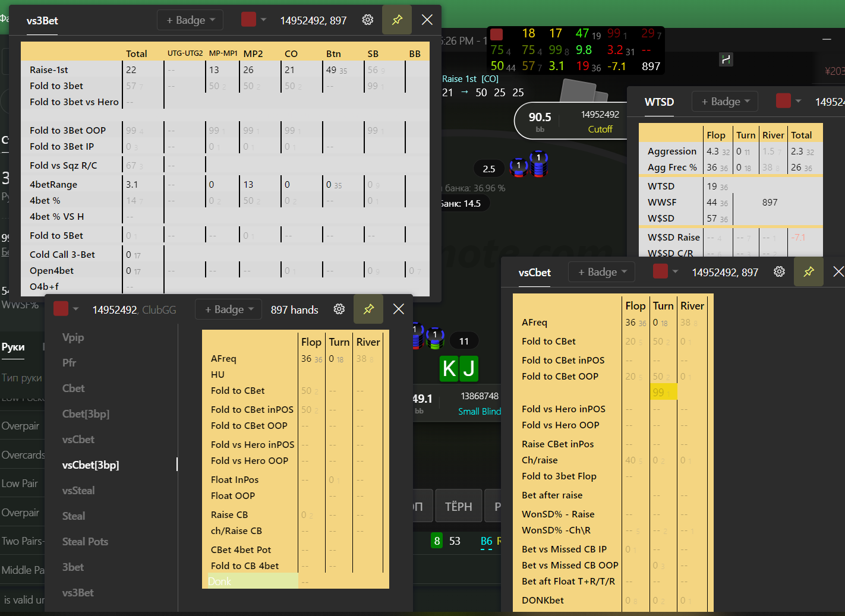The width and height of the screenshot is (845, 616).
Task: Click red color swatch in 897 hands popup
Action: (x=61, y=309)
